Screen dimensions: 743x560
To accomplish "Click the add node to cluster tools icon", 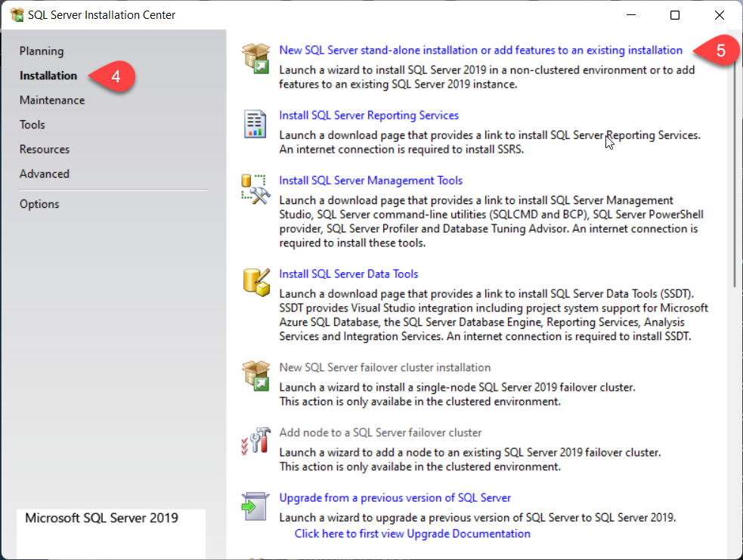I will click(x=256, y=441).
